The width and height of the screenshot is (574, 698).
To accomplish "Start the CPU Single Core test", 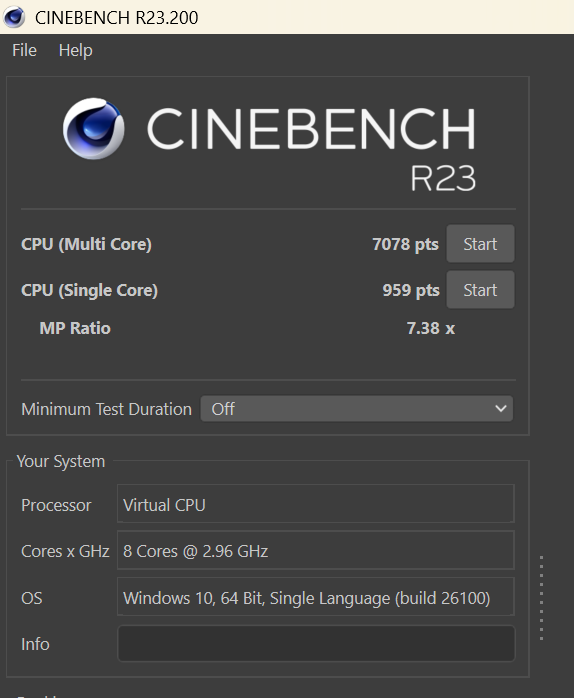I will point(480,290).
